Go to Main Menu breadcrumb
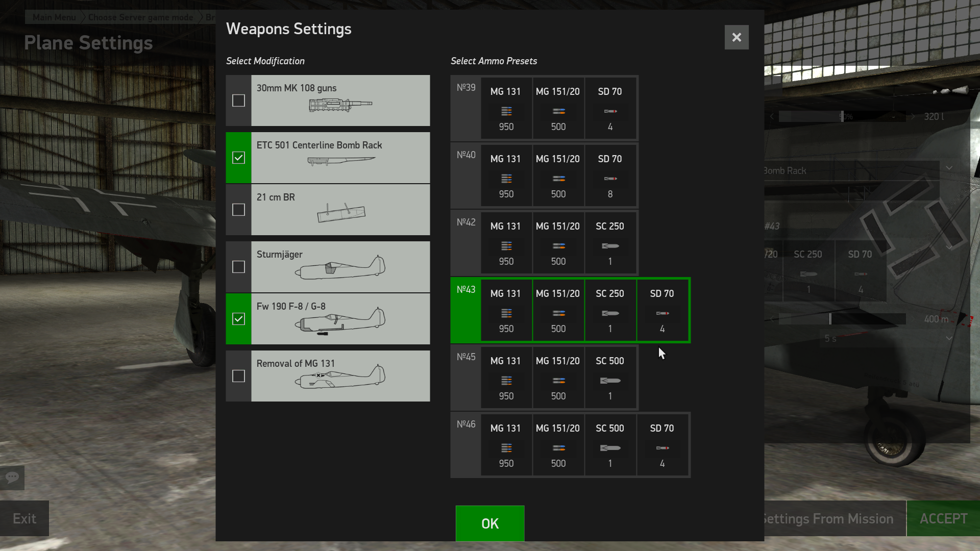This screenshot has height=551, width=980. (x=54, y=17)
